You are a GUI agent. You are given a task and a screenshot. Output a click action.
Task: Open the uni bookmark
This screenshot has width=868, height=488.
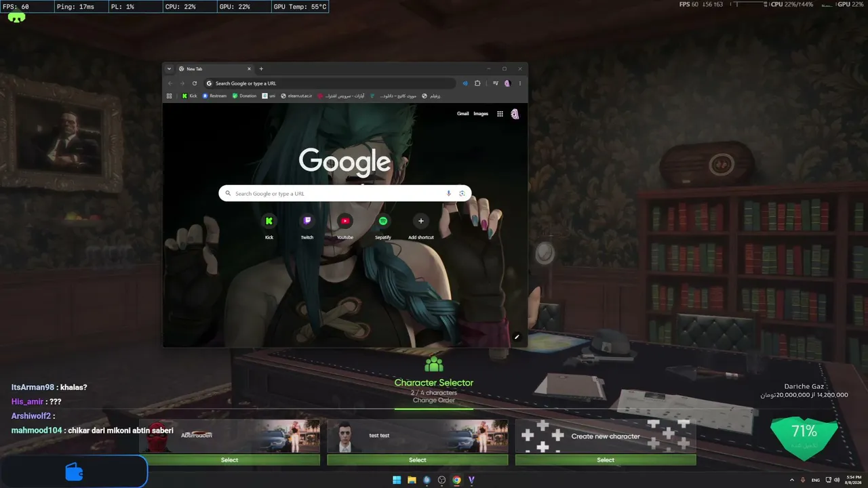click(x=269, y=96)
